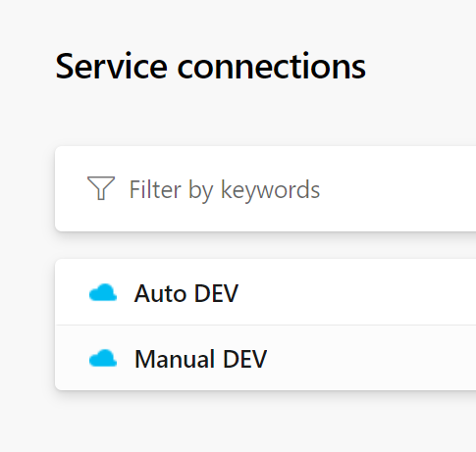The width and height of the screenshot is (476, 452).
Task: Open the Auto DEV service connection
Action: (x=186, y=293)
